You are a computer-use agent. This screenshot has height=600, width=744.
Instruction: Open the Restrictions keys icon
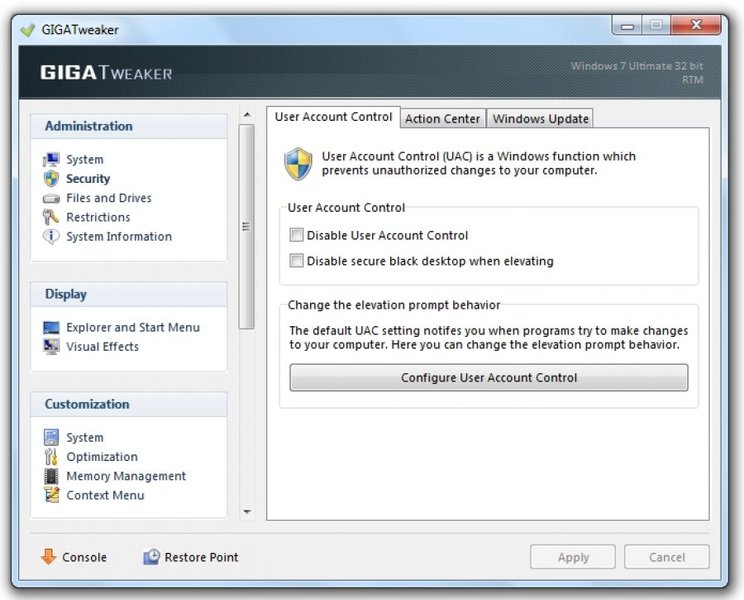51,217
